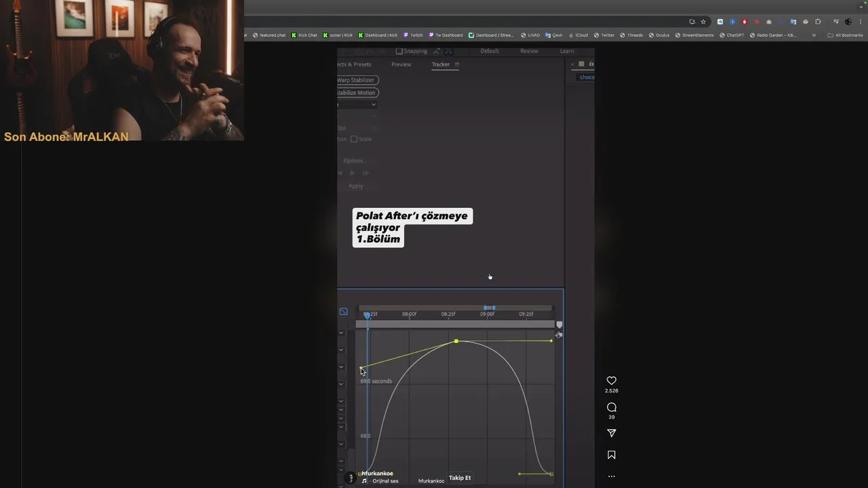This screenshot has height=488, width=868.
Task: Open the browser extensions puzzle icon
Action: tap(818, 22)
